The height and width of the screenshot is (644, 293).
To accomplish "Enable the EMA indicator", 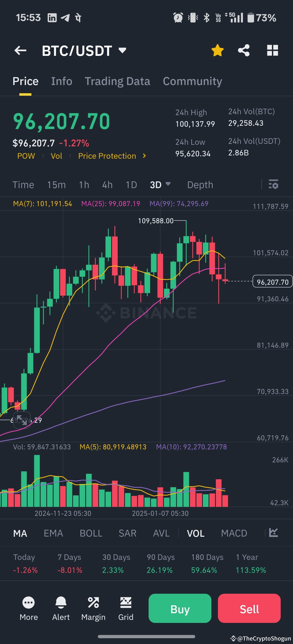I will click(53, 533).
